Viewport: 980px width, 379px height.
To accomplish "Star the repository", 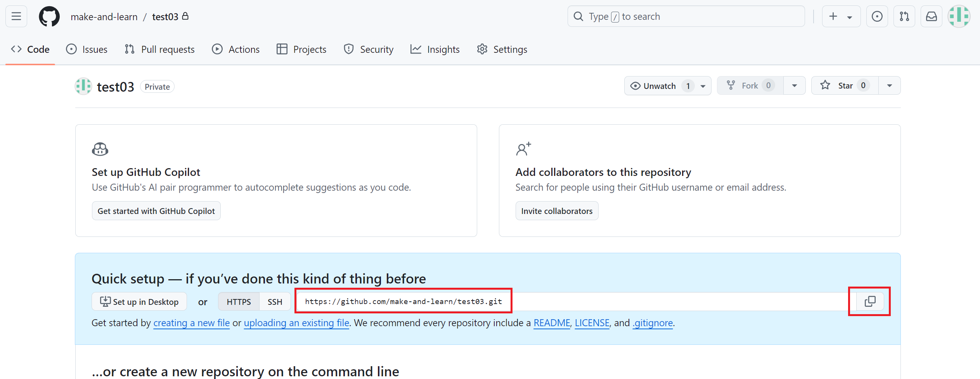I will [x=845, y=85].
